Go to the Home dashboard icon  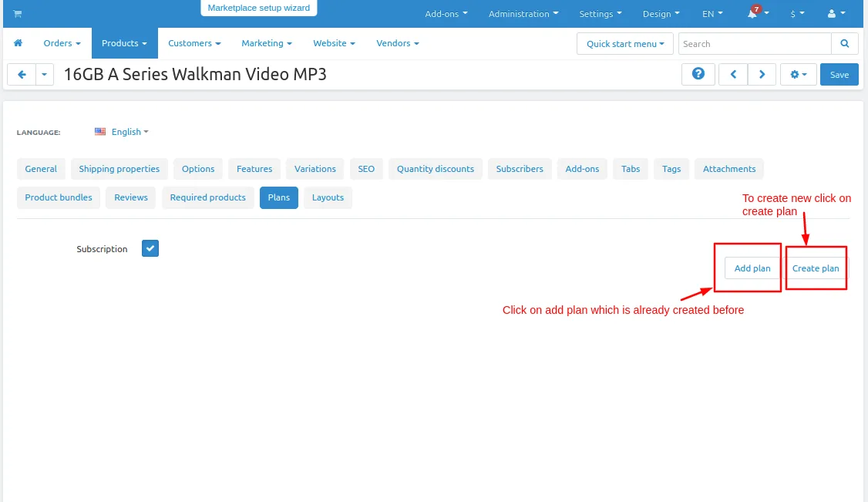19,43
